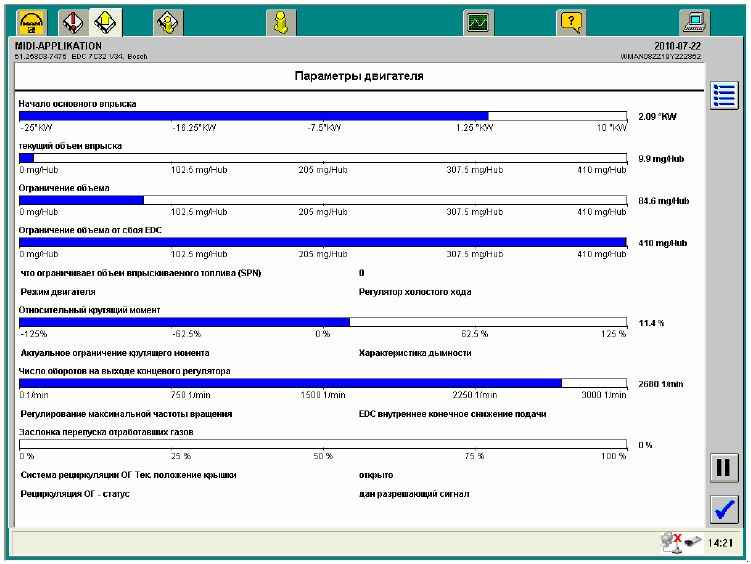Click the Начало основного впрыска bar
Screen dimensions: 751x564
coord(323,116)
